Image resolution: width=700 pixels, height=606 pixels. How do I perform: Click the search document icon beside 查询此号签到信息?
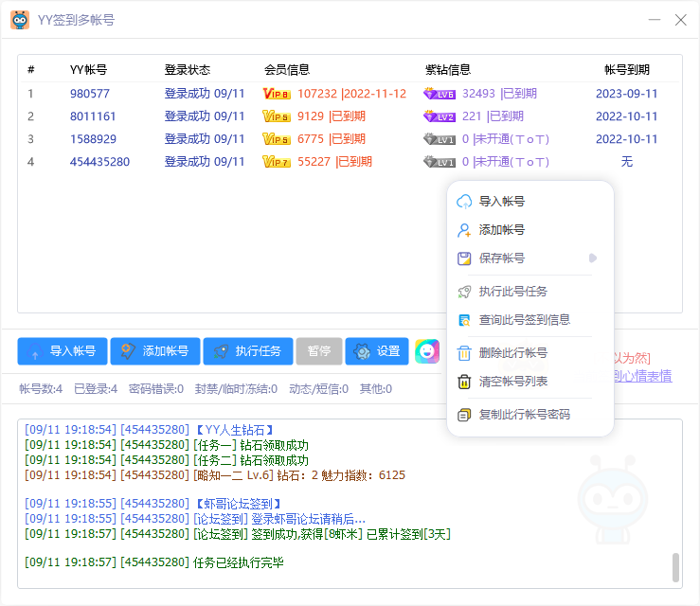coord(464,320)
